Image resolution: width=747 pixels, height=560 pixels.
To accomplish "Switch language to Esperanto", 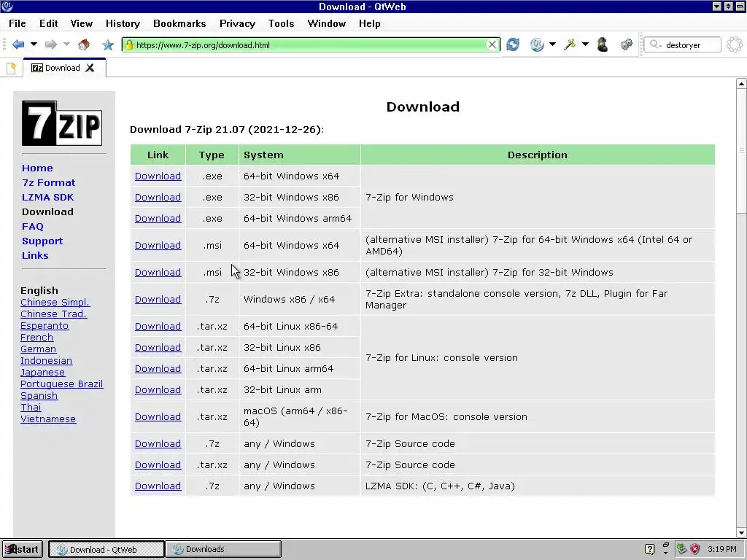I will coord(44,326).
